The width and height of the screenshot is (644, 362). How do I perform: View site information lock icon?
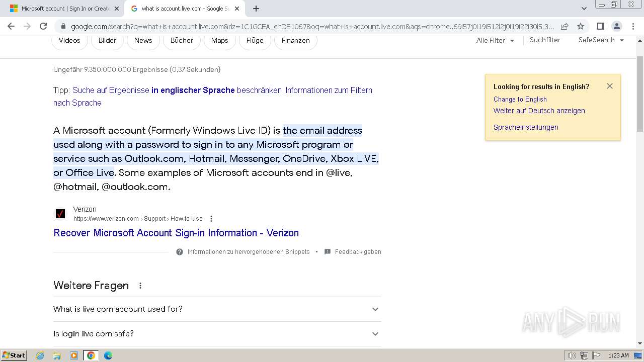click(x=63, y=26)
